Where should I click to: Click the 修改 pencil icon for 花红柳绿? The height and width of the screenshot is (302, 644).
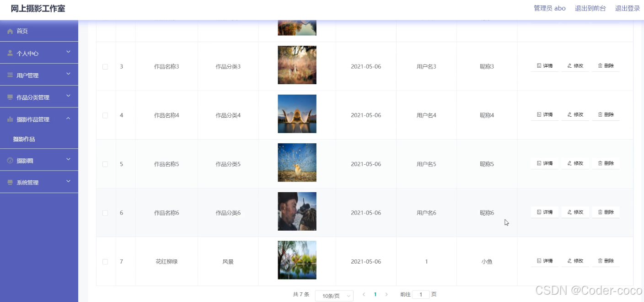point(569,261)
